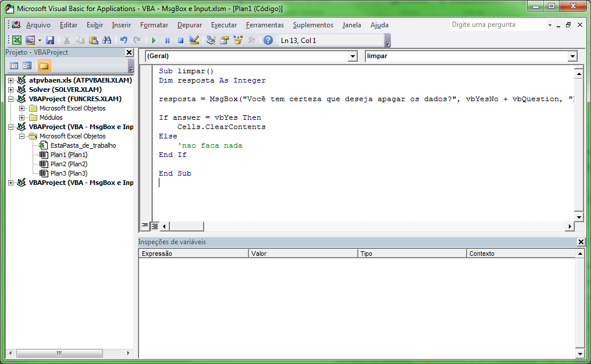Open the Executar menu
Screen dimensions: 591x364
(224, 25)
